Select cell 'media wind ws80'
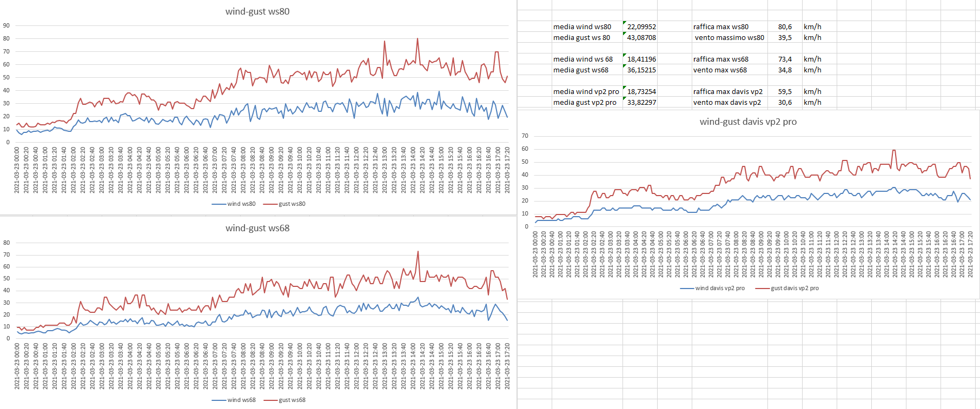This screenshot has width=980, height=409. 587,26
